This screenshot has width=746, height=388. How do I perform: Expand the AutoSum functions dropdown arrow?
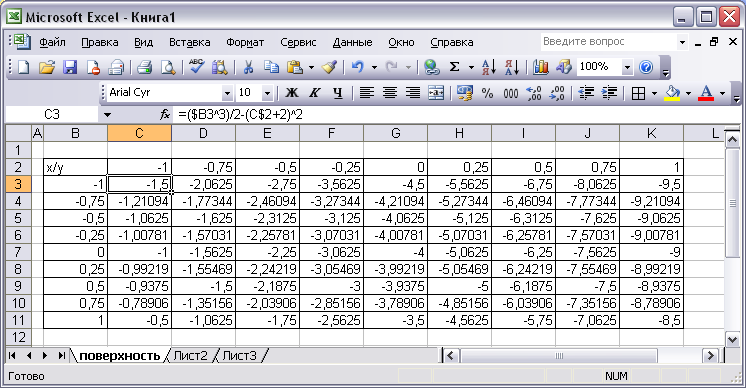(x=471, y=68)
